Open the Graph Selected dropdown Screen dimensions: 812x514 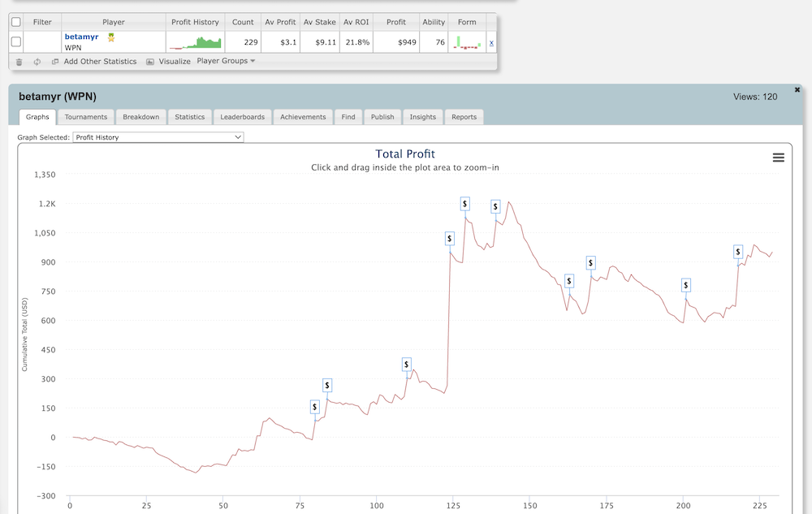tap(158, 137)
